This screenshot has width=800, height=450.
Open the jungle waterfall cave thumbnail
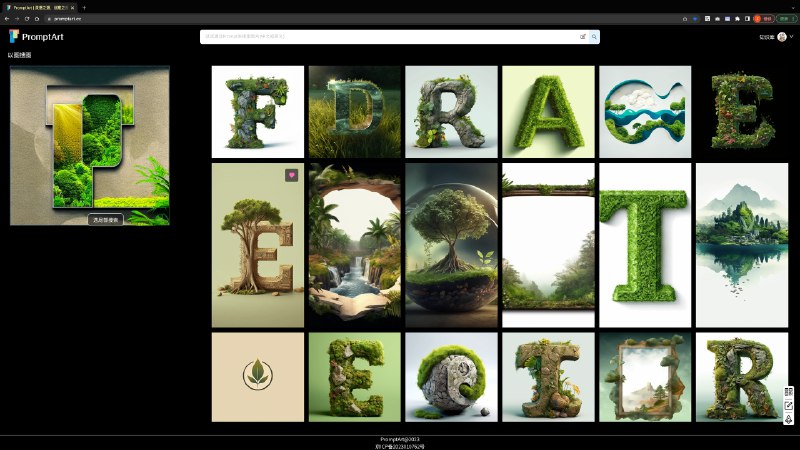(355, 245)
